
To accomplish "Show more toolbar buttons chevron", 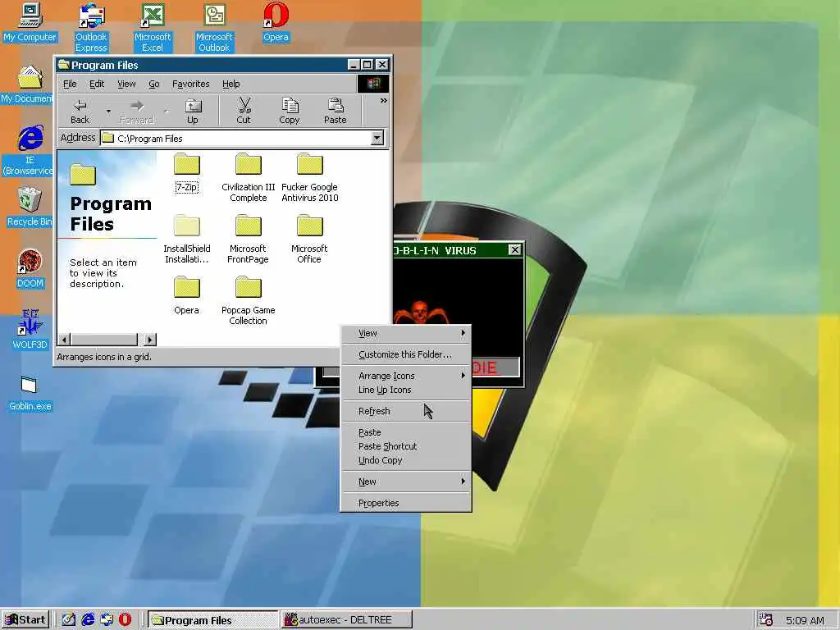I will pos(384,101).
